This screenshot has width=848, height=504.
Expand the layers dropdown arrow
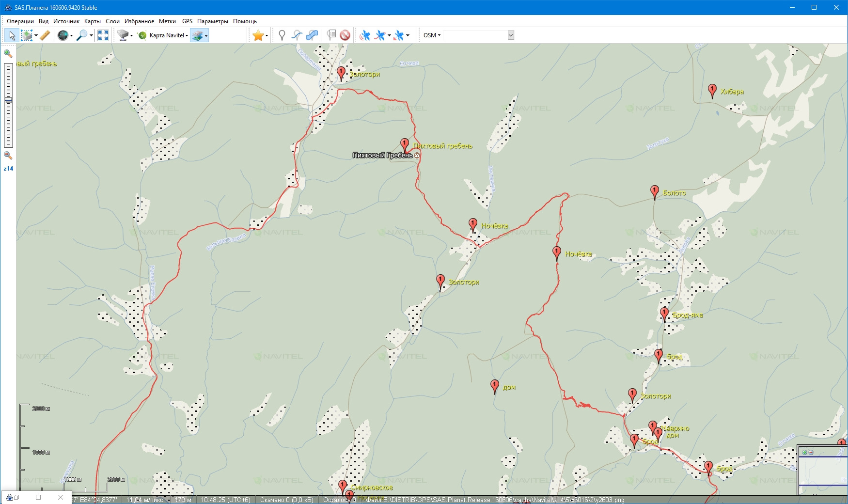pos(206,35)
